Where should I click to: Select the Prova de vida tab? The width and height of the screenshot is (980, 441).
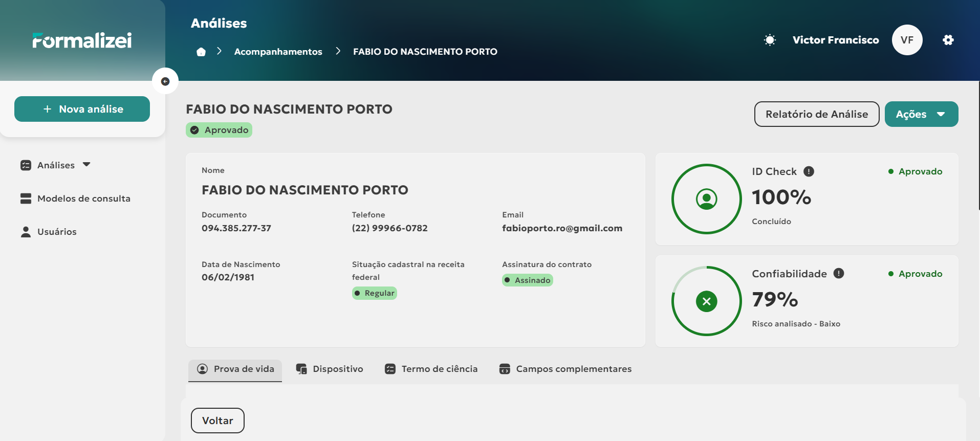coord(235,369)
